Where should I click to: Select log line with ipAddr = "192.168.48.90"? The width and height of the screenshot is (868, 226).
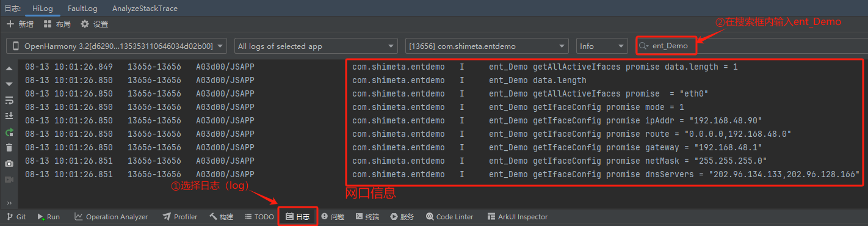[443, 120]
